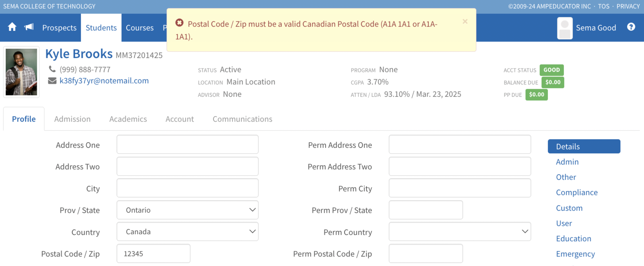
Task: Click the Address One input field
Action: click(x=187, y=145)
